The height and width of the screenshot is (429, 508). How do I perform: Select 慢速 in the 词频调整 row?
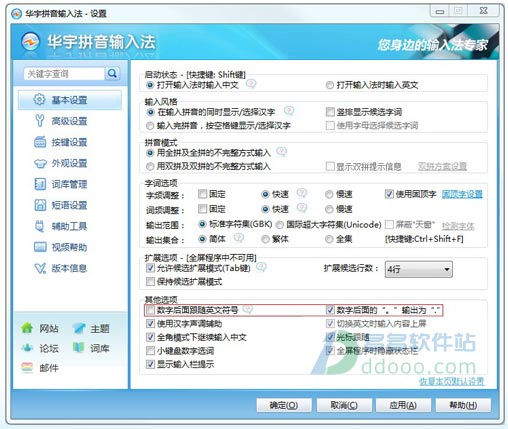pyautogui.click(x=329, y=209)
